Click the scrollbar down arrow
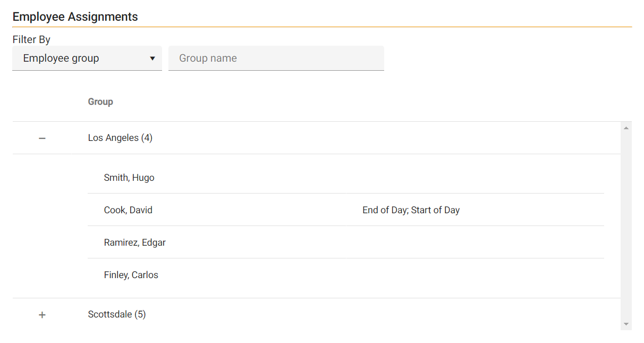The image size is (644, 343). coord(626,324)
